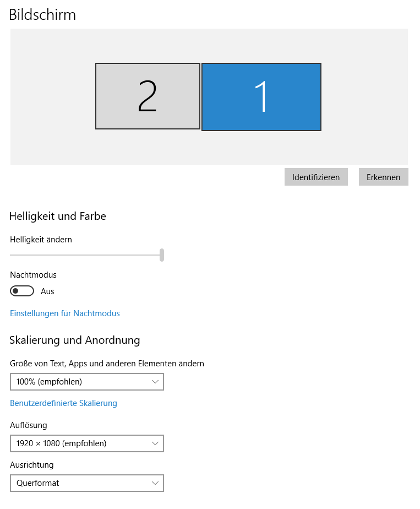This screenshot has width=420, height=509.
Task: Click the chevron arrow of the Auflösung combo box
Action: [x=155, y=443]
